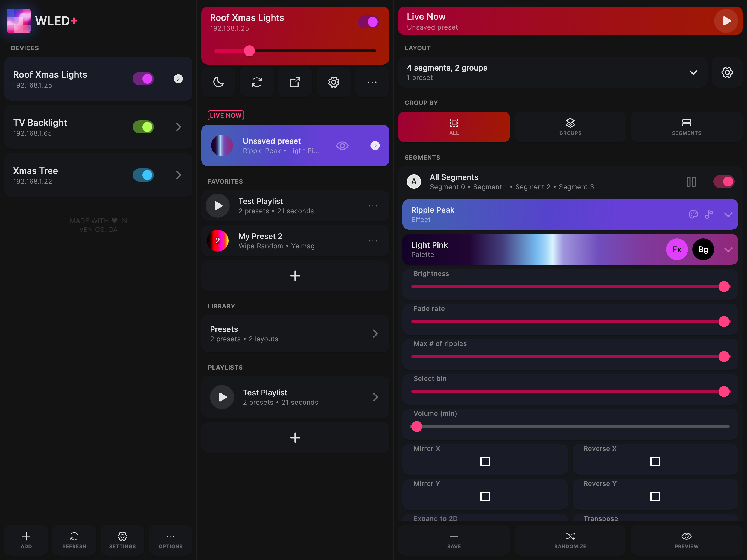Image resolution: width=747 pixels, height=560 pixels.
Task: Open device in external window icon
Action: click(295, 82)
